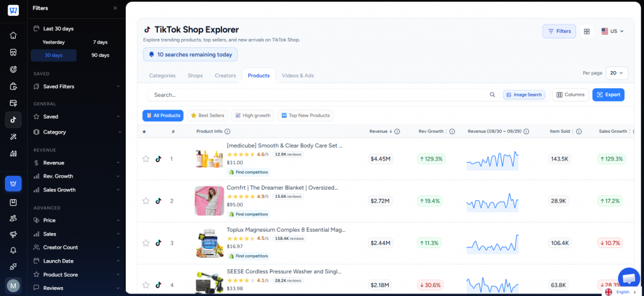Open the Columns button
Viewport: 644px width, 296px height.
pos(570,95)
